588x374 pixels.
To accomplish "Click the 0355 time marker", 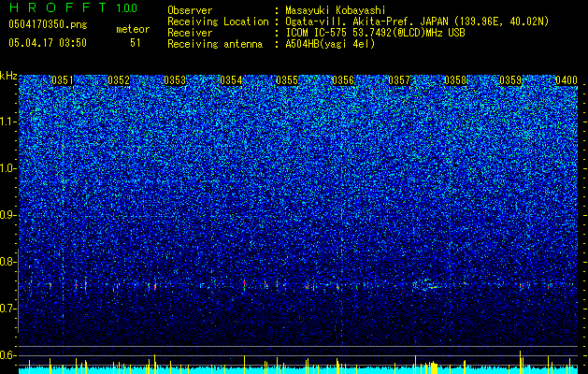I will (x=287, y=80).
